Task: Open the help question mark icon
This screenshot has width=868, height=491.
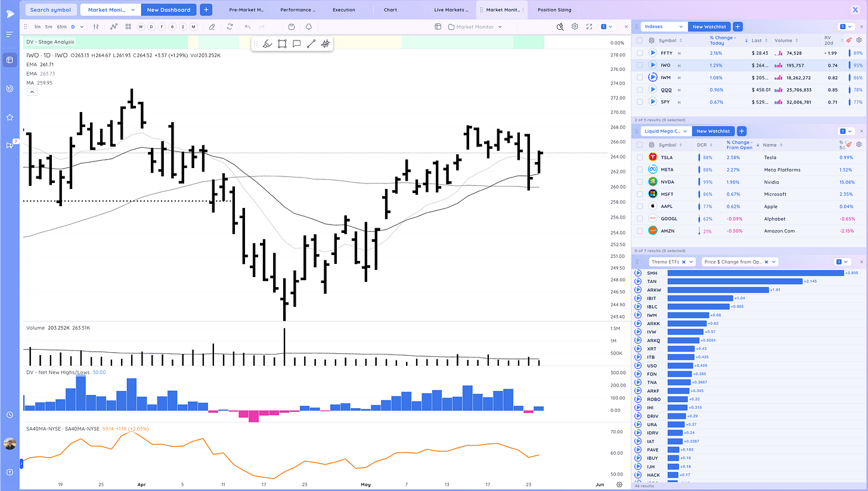Action: [x=10, y=473]
